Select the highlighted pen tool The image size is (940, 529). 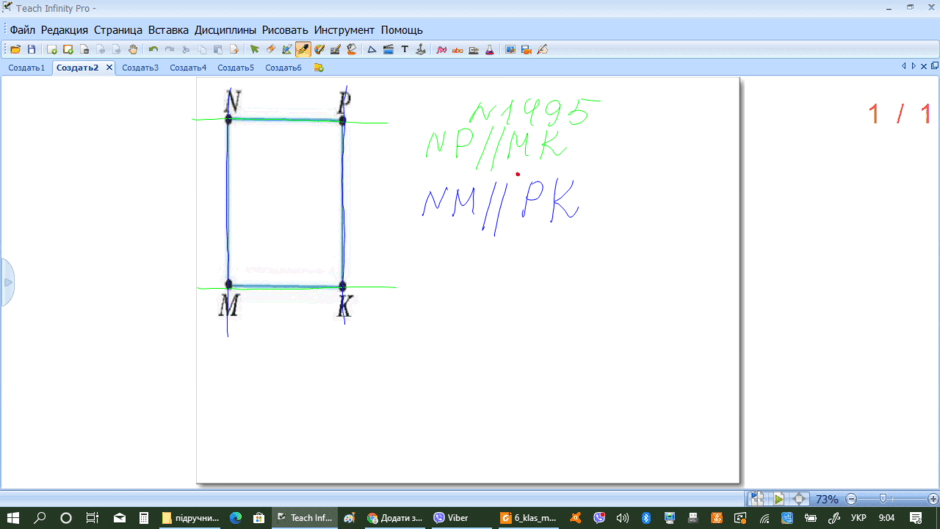303,50
